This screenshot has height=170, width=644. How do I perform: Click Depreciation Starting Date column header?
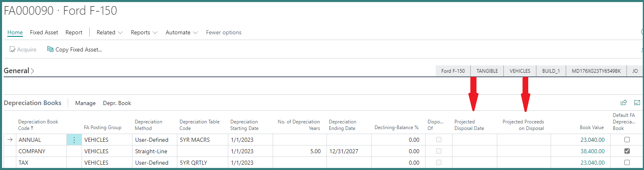pos(245,125)
